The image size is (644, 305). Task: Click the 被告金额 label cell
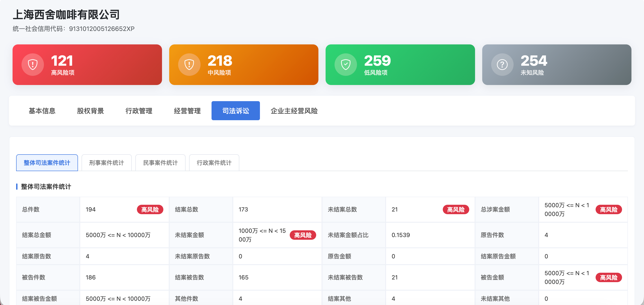[x=507, y=277]
